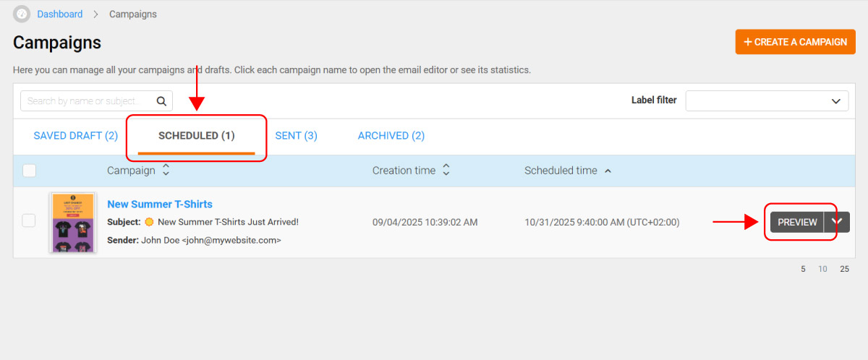The height and width of the screenshot is (360, 868).
Task: Tick the select-all campaigns checkbox in header
Action: pos(29,171)
